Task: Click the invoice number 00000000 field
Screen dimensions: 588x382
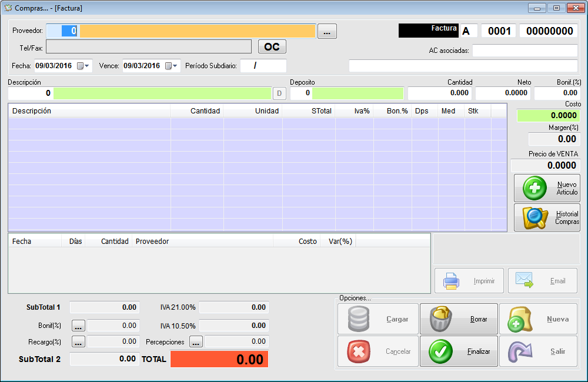Action: pyautogui.click(x=549, y=31)
